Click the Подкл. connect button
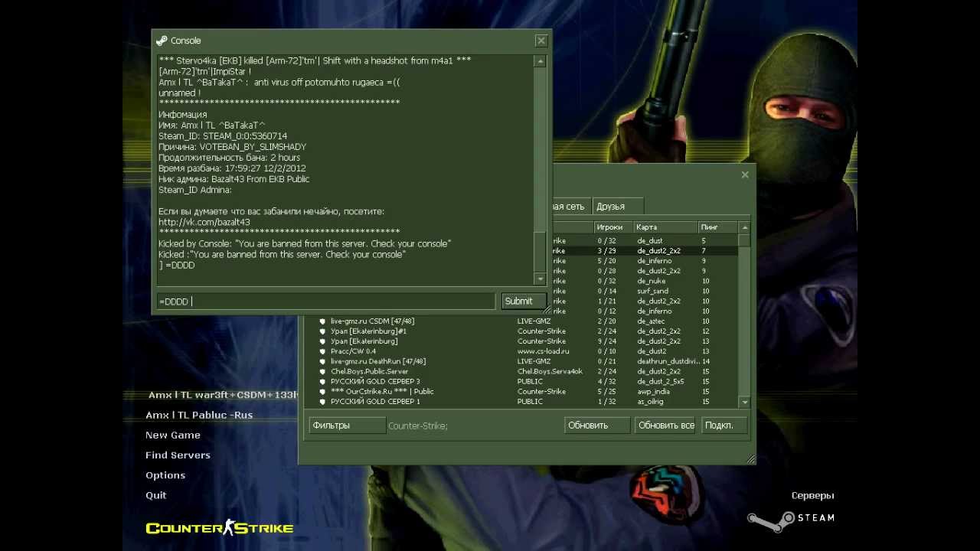Viewport: 980px width, 551px height. tap(724, 425)
